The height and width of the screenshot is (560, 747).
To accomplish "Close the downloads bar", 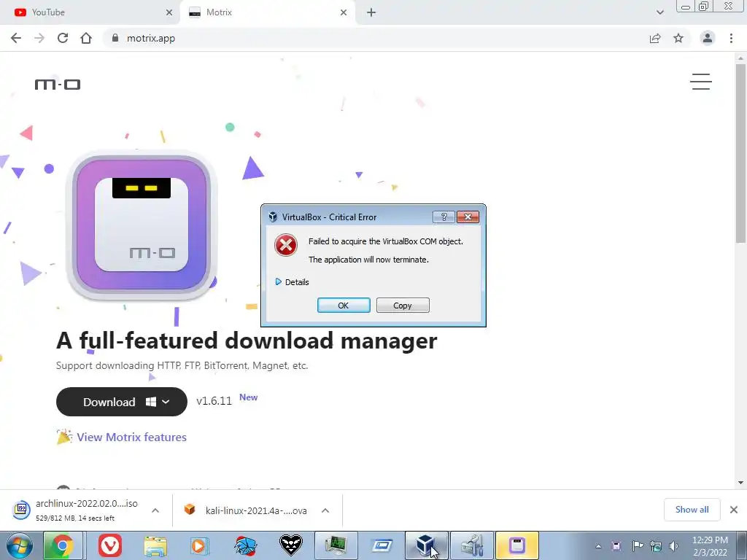I will 734,510.
